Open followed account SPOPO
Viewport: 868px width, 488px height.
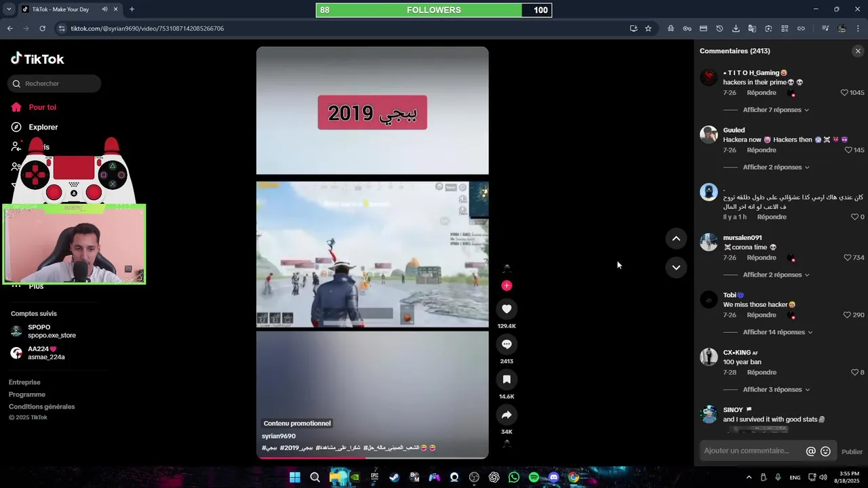(x=43, y=331)
